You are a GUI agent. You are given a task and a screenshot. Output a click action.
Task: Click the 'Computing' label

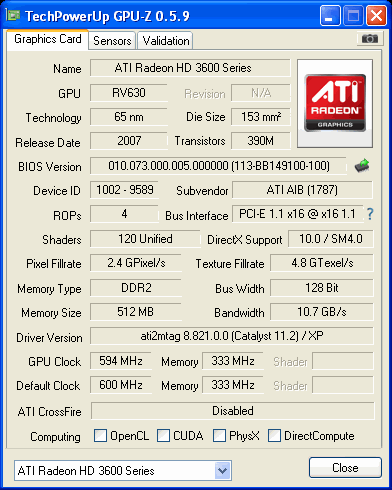(x=55, y=437)
